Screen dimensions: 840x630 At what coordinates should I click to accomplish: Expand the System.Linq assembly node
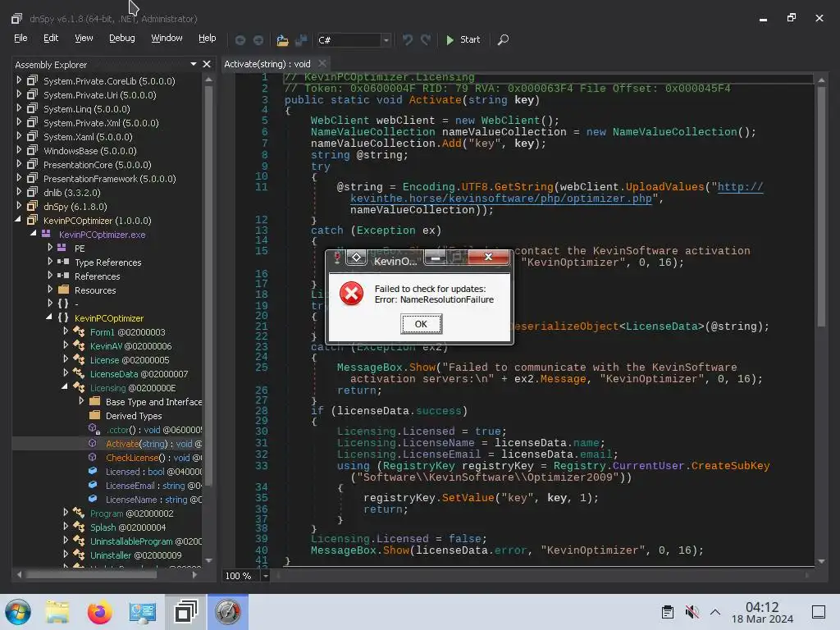tap(20, 108)
